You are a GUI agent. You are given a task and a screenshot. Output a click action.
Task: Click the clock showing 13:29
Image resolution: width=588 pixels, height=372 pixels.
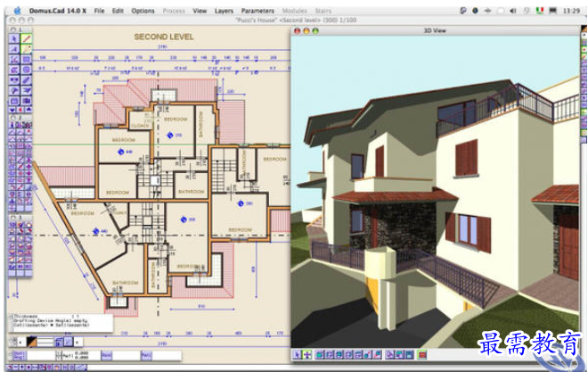[571, 11]
